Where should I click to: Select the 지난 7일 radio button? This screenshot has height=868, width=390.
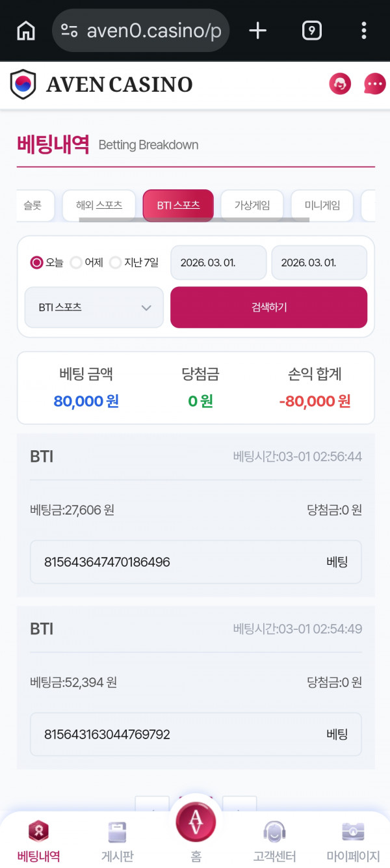(115, 262)
